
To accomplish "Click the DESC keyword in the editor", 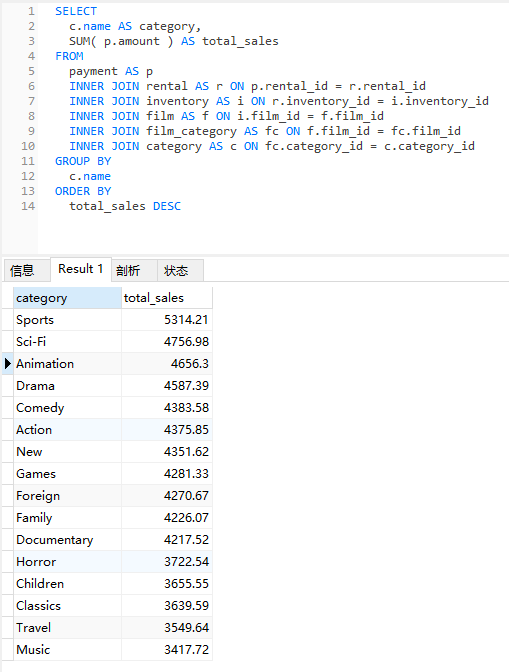I will click(x=167, y=206).
